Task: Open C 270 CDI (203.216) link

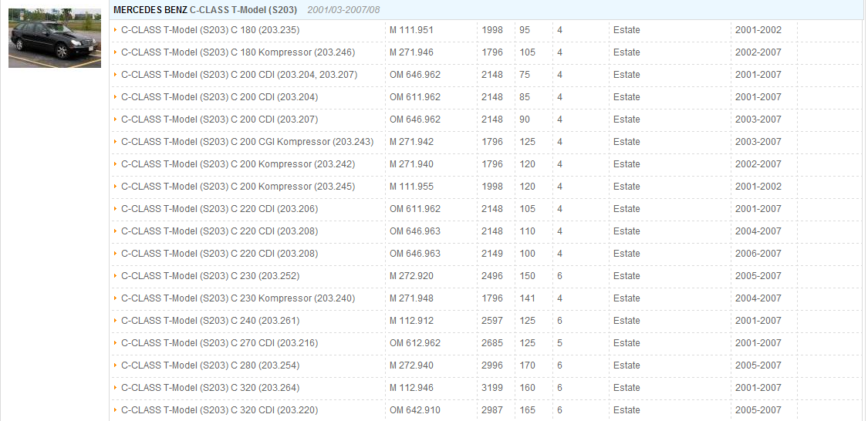Action: pos(220,343)
